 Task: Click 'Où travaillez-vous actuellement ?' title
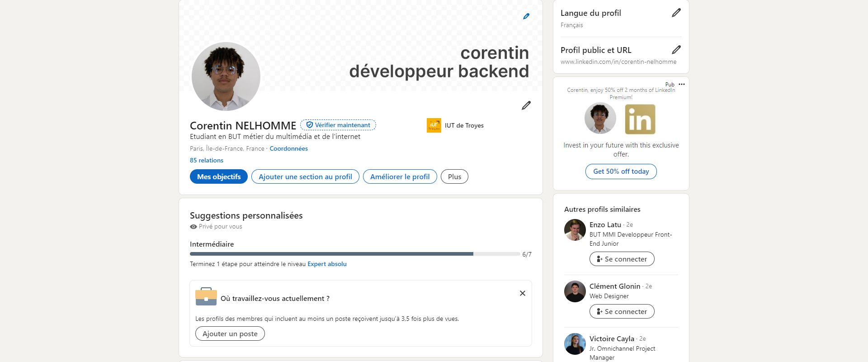coord(275,298)
